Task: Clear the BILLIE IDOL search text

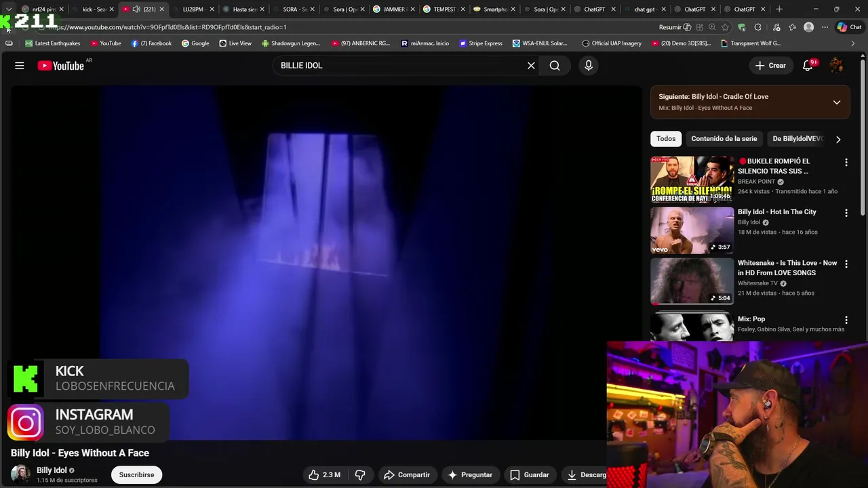Action: point(531,66)
